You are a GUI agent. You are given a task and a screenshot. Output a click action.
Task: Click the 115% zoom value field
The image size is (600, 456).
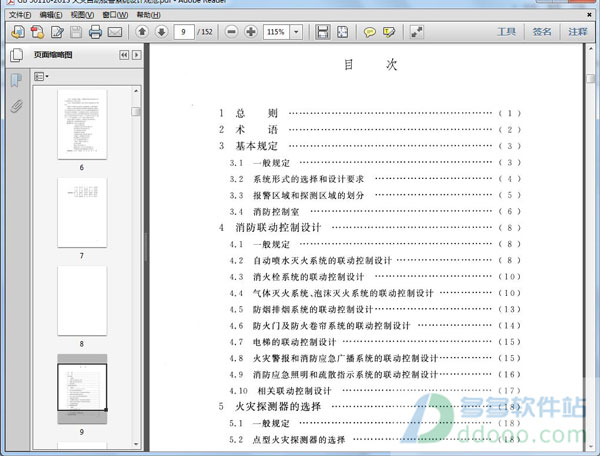tap(276, 32)
